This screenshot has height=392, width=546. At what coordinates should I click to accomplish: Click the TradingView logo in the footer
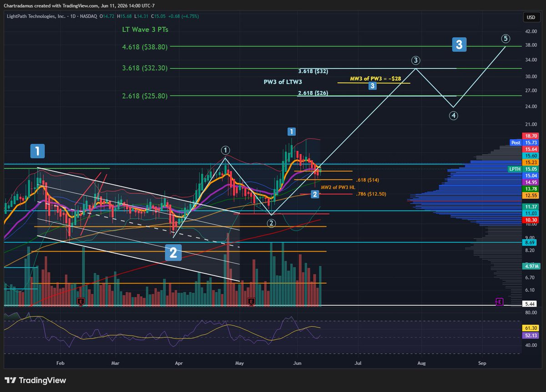[35, 380]
